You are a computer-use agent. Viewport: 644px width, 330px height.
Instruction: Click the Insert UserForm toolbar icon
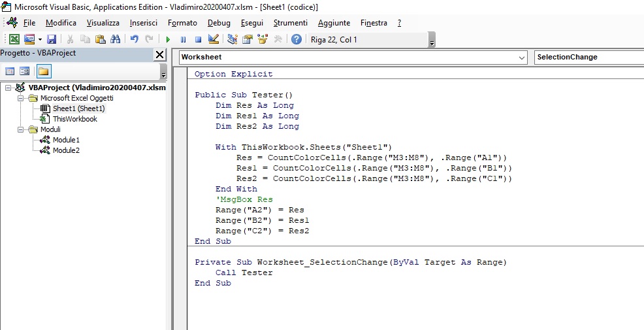(x=29, y=39)
